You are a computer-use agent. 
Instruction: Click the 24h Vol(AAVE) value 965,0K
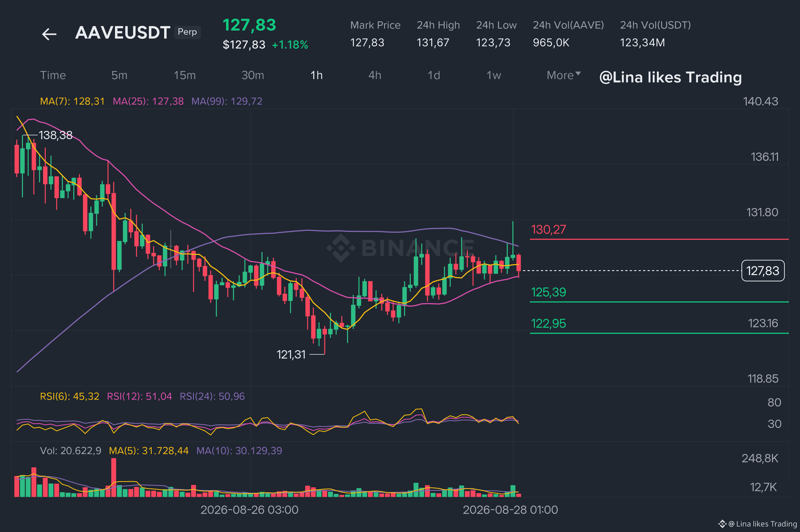[551, 42]
